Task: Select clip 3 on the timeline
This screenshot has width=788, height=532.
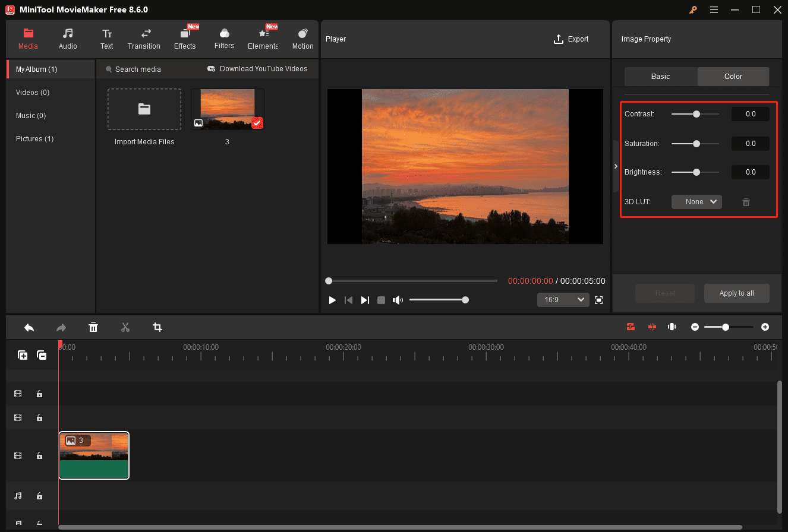Action: tap(94, 455)
